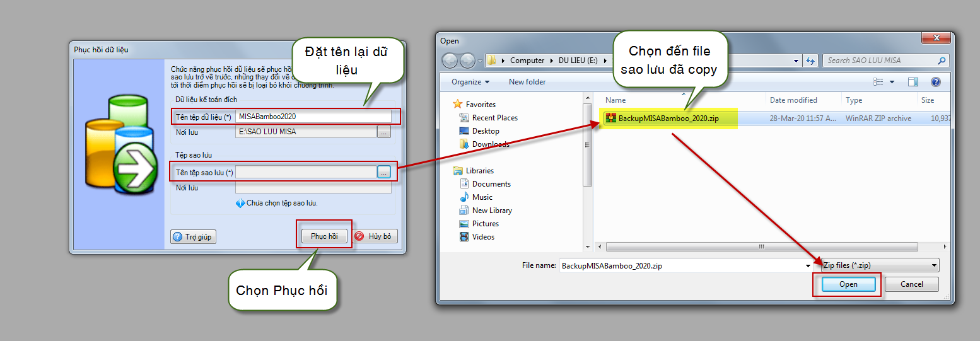Click Cancel in Open dialog
This screenshot has width=980, height=341.
[912, 284]
